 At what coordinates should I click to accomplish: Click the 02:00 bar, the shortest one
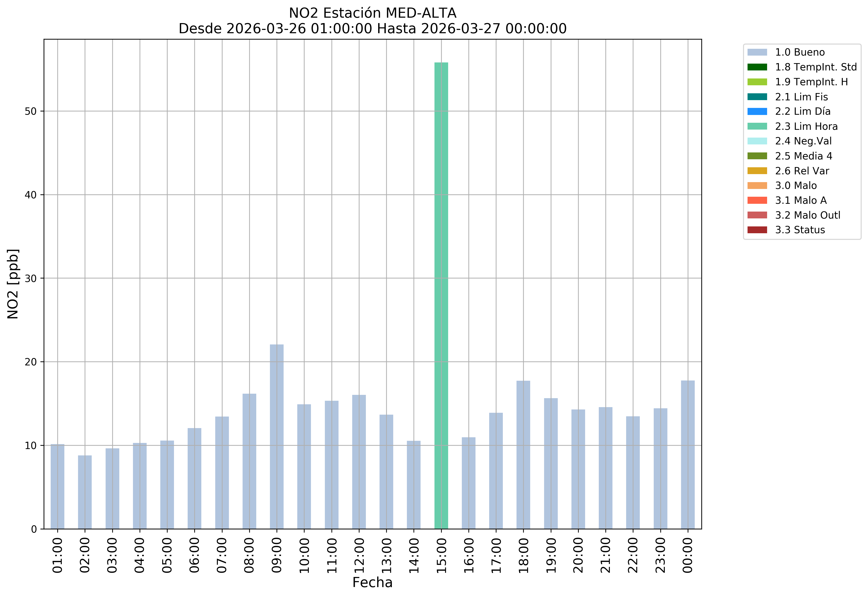[x=85, y=492]
